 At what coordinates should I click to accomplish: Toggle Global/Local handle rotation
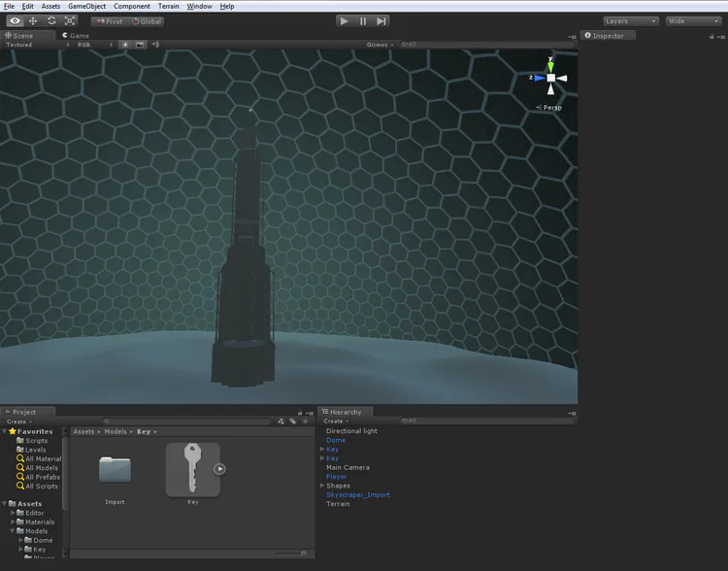pyautogui.click(x=148, y=20)
